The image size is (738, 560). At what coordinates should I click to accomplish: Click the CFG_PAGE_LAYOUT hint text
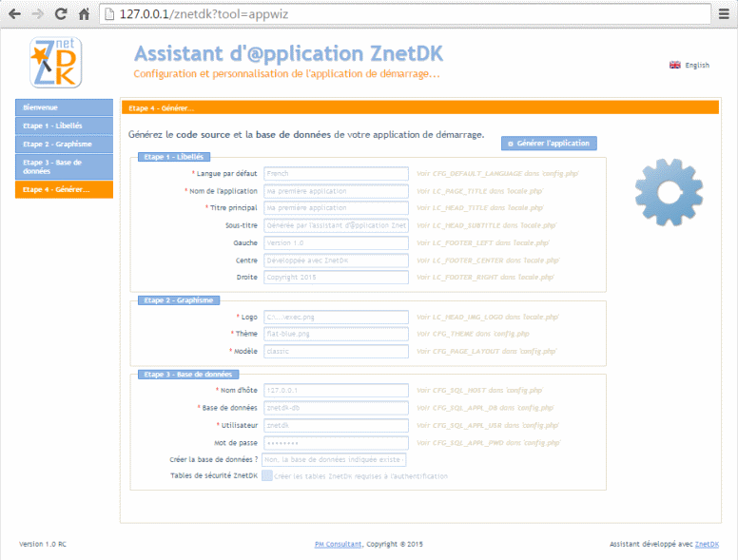point(487,351)
